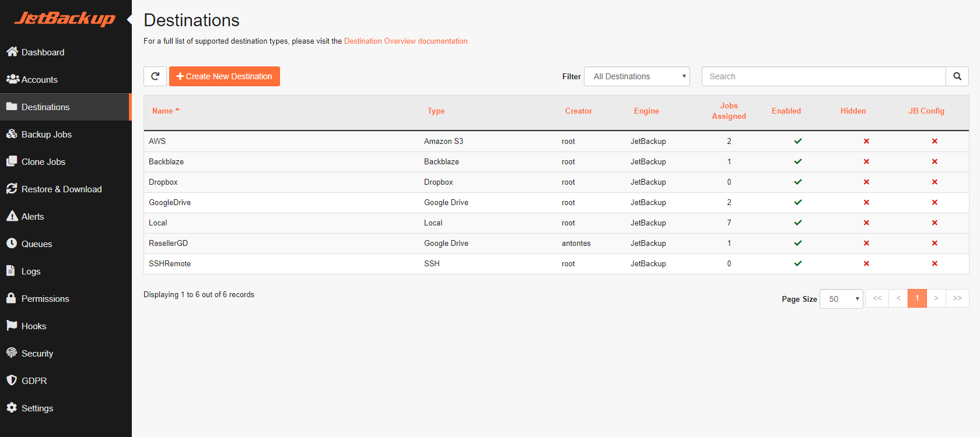980x437 pixels.
Task: Click the Security fingerprint icon
Action: pos(12,353)
